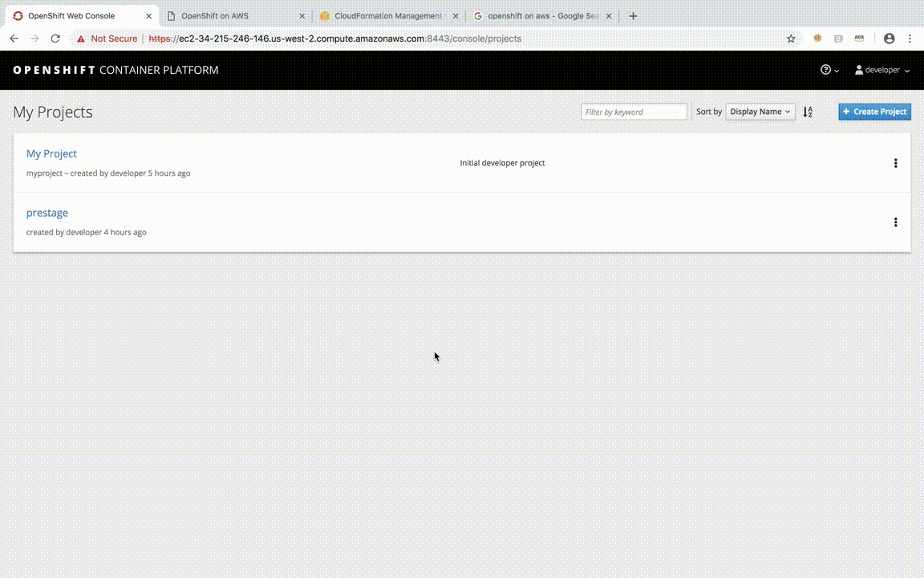The width and height of the screenshot is (924, 578).
Task: Reload the current page
Action: 55,39
